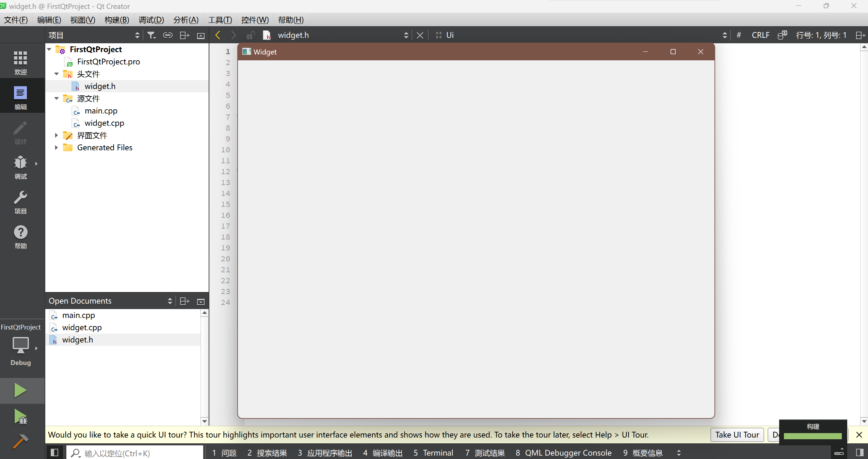Open the 文件(F) menu
The width and height of the screenshot is (868, 459).
point(16,20)
